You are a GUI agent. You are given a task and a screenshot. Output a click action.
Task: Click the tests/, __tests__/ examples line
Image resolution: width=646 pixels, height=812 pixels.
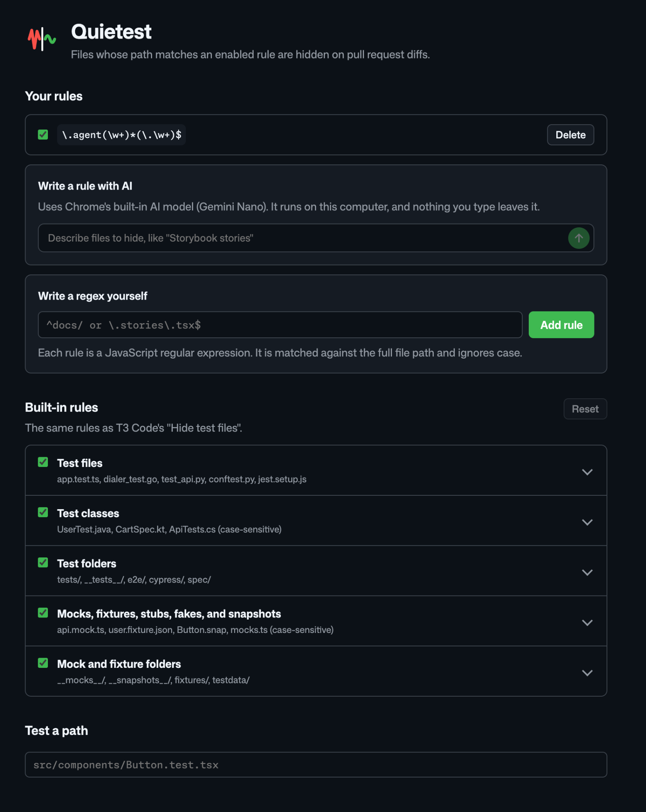(x=134, y=580)
